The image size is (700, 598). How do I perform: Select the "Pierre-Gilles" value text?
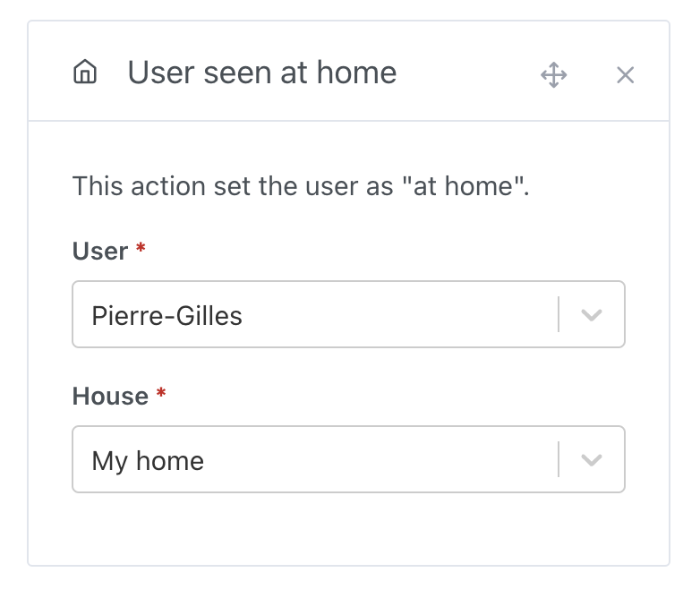tap(166, 315)
